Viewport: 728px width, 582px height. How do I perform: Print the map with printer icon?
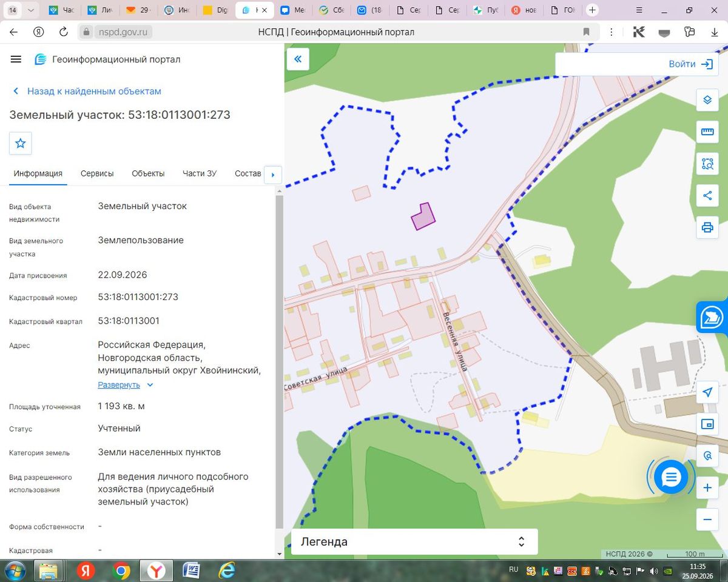pos(707,227)
